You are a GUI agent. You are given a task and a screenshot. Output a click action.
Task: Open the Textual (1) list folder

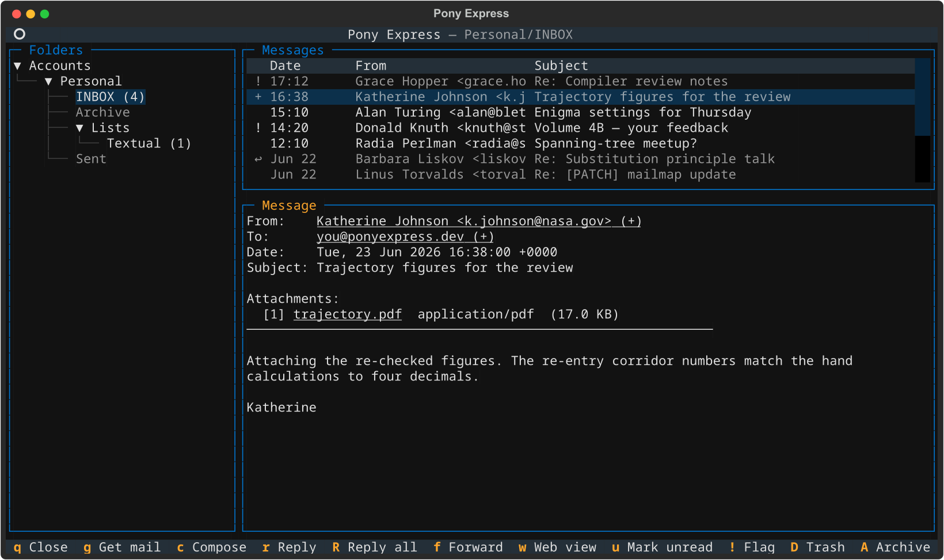coord(149,144)
